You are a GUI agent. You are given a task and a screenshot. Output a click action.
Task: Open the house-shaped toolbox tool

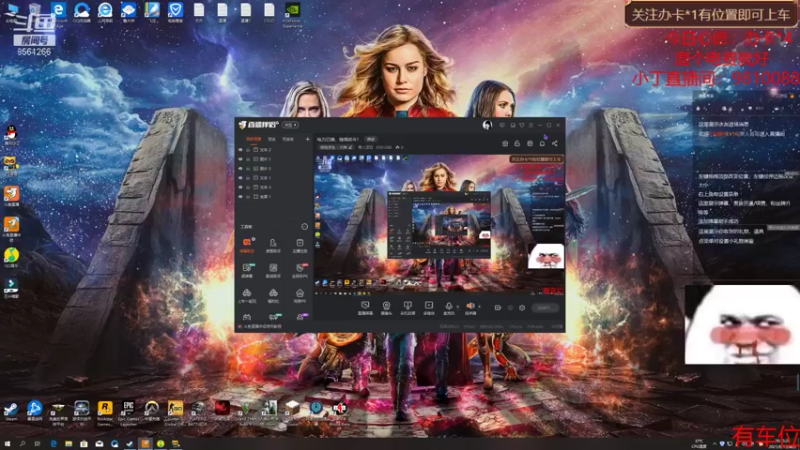click(299, 295)
